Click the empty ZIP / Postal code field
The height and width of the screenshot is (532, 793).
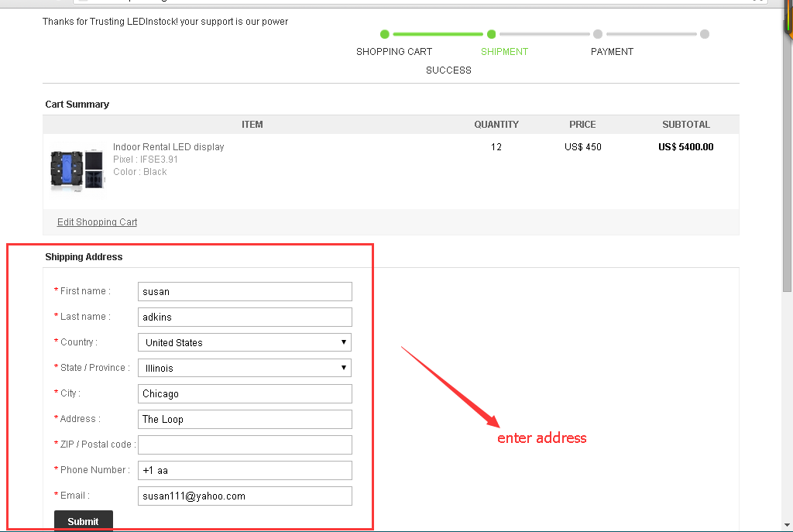245,444
